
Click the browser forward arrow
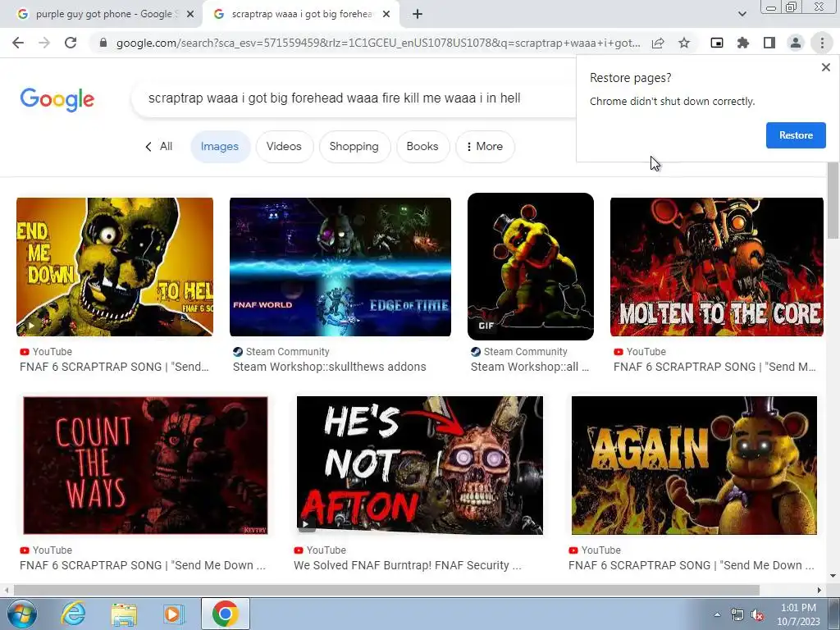coord(44,43)
